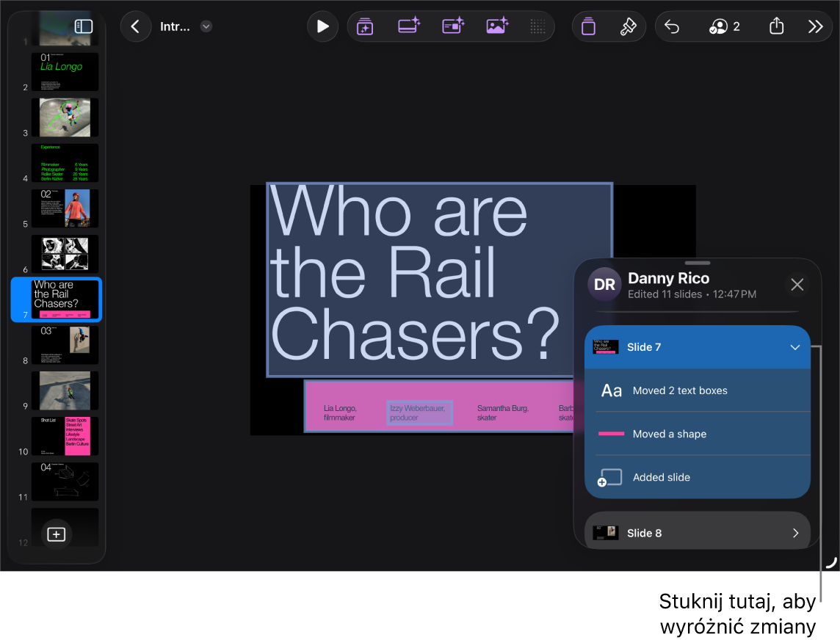Image resolution: width=840 pixels, height=640 pixels.
Task: Click the DR avatar of Danny Rico
Action: click(x=604, y=284)
